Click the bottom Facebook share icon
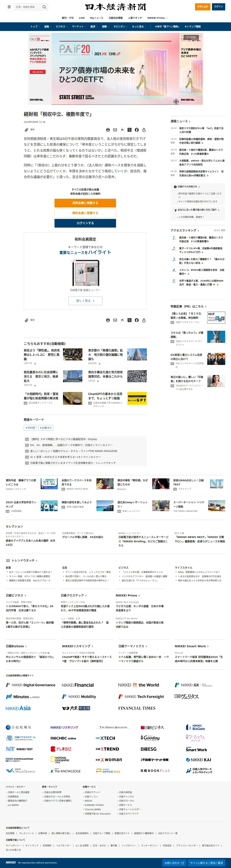 pos(137,320)
